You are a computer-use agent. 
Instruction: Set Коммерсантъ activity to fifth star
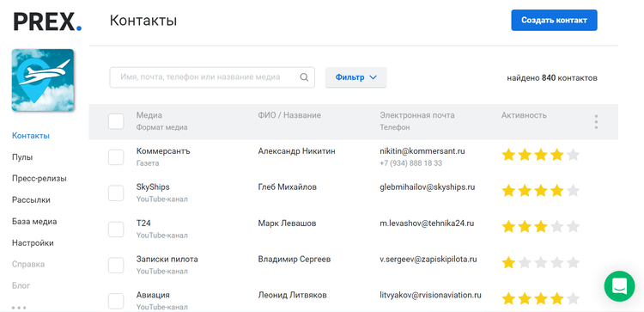pyautogui.click(x=573, y=156)
